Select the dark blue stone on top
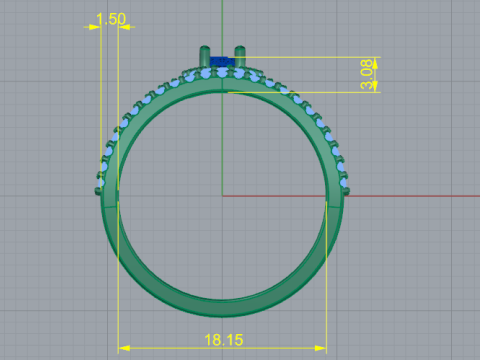The image size is (480, 360). tap(222, 61)
